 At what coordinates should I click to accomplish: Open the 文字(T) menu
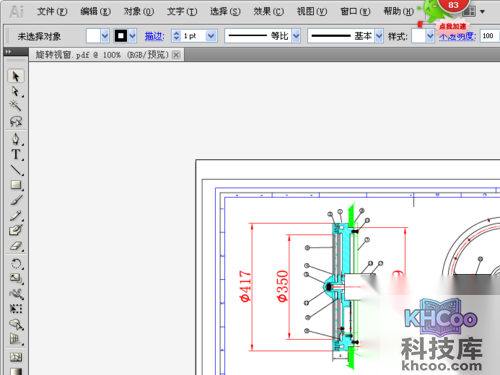coord(182,12)
